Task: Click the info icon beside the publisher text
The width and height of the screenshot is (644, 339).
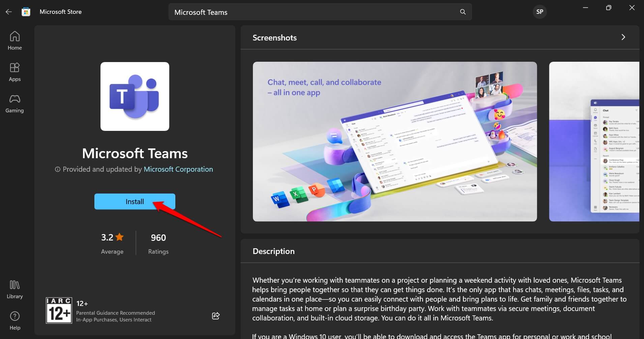Action: 58,169
